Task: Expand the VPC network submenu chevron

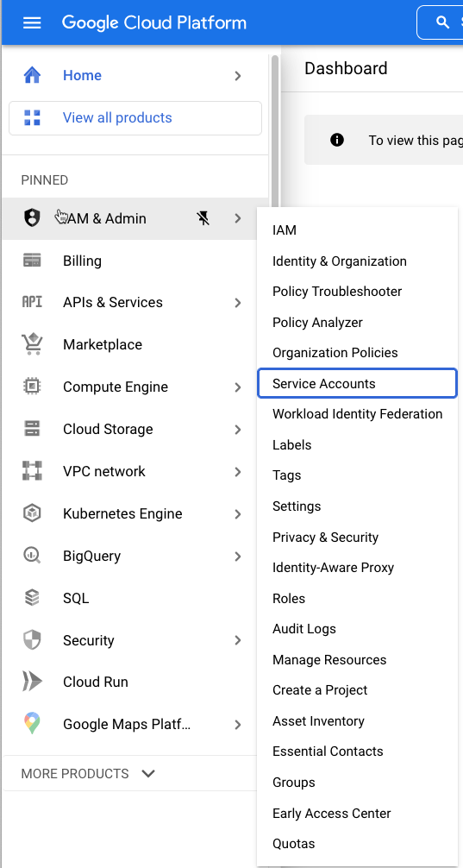Action: (238, 472)
